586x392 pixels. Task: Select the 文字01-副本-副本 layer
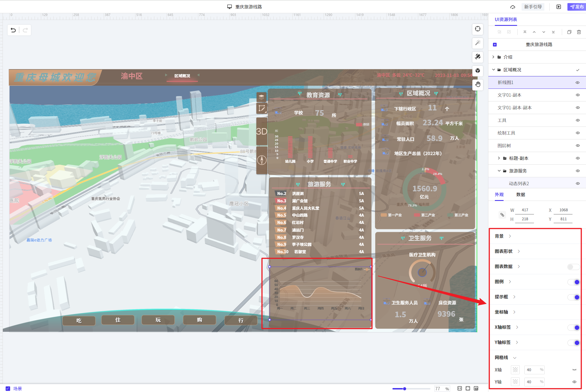pyautogui.click(x=537, y=108)
